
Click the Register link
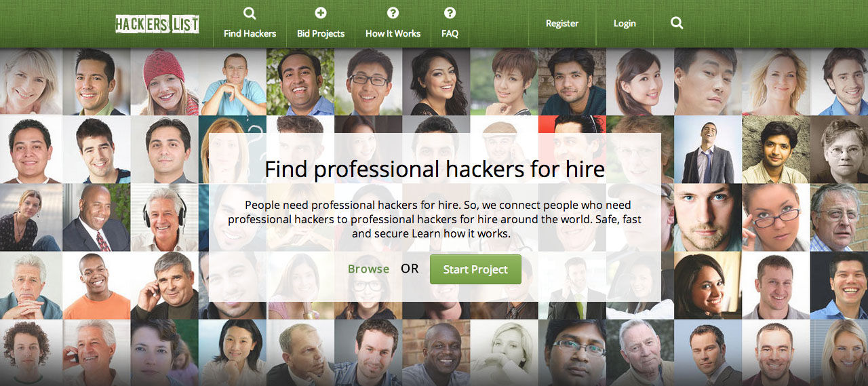562,23
